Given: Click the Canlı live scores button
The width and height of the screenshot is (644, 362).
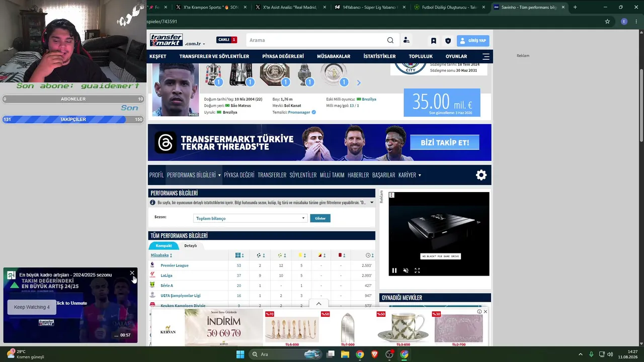Looking at the screenshot, I should coord(226,40).
